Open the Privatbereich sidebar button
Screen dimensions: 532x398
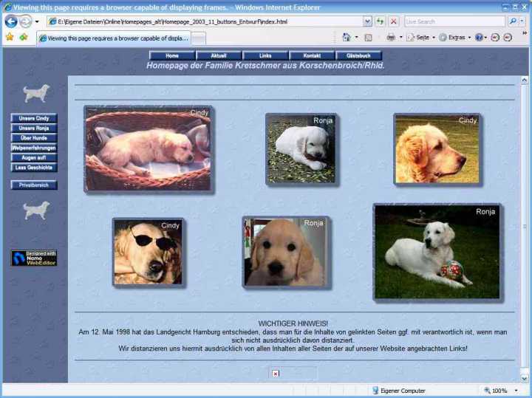pos(34,185)
